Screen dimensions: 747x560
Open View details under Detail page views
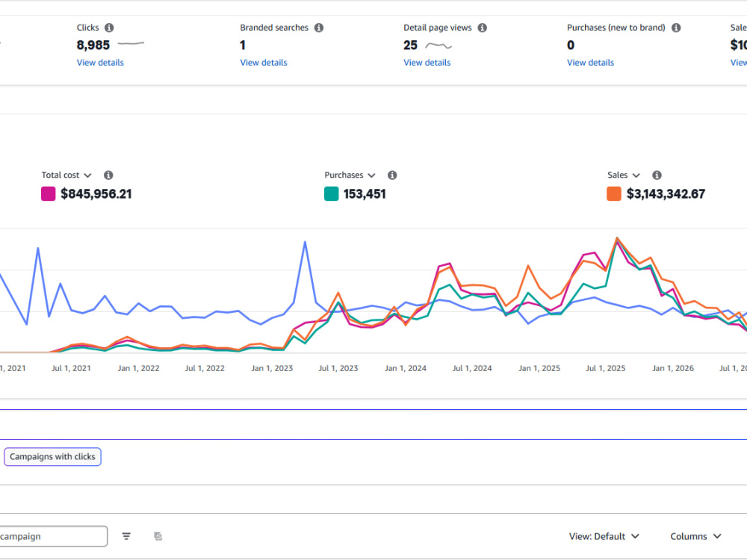click(x=427, y=63)
